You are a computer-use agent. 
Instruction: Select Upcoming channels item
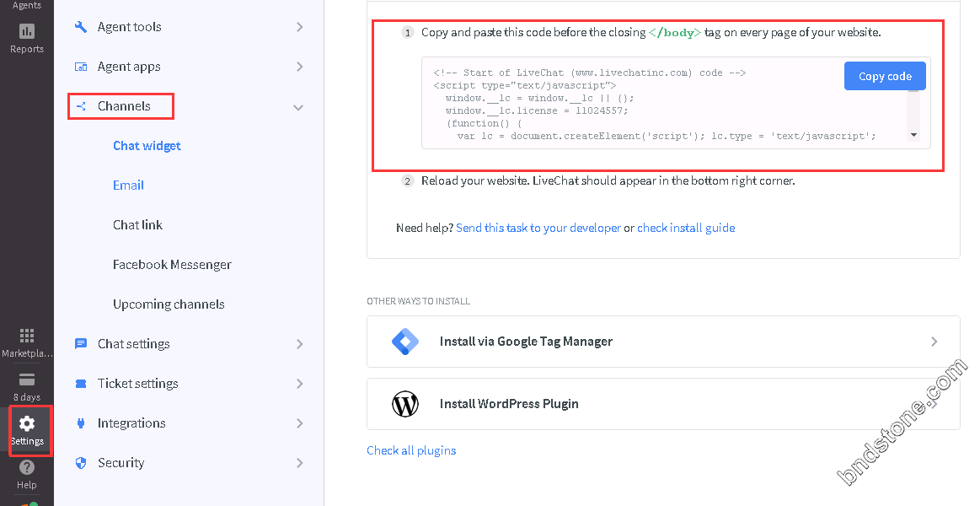(x=169, y=304)
